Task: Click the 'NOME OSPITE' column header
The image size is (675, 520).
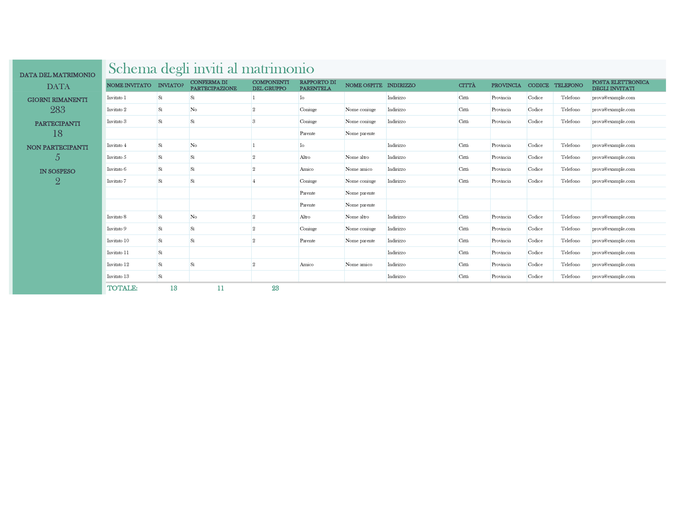Action: tap(364, 85)
